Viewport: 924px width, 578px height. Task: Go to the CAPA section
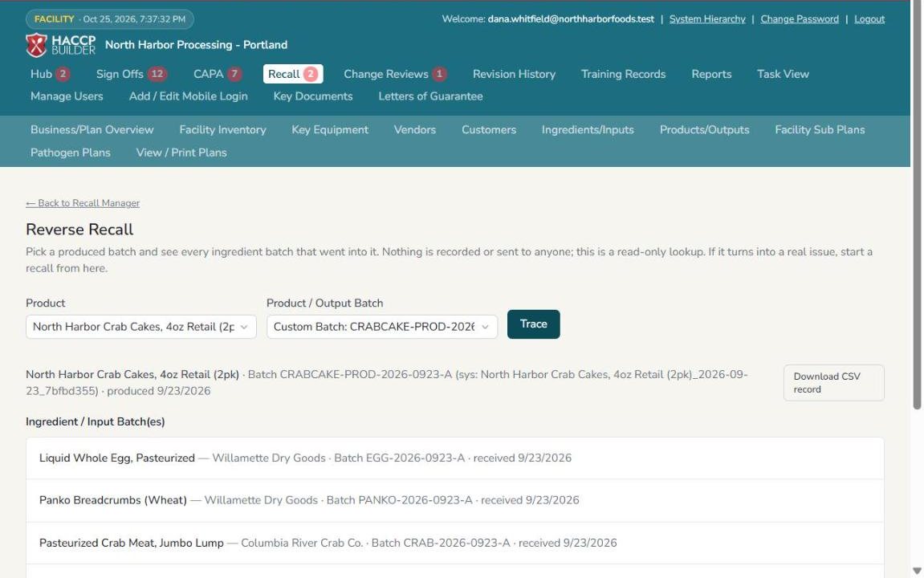click(x=218, y=74)
